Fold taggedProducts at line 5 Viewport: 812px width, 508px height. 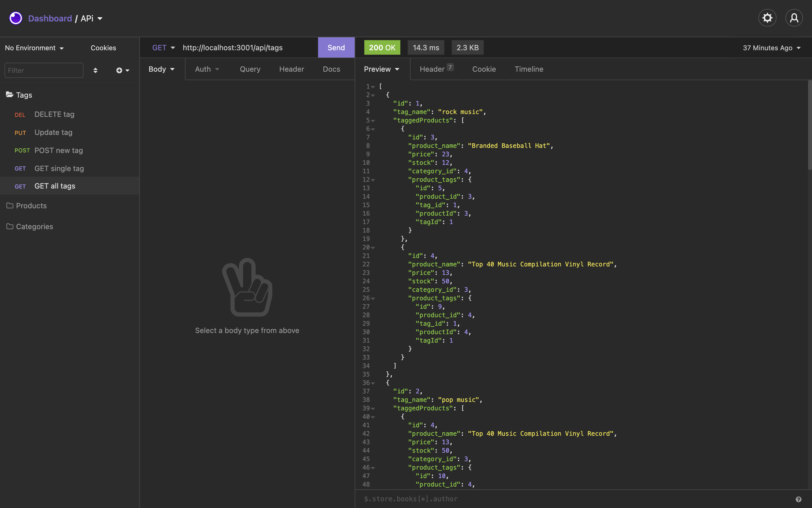point(373,121)
